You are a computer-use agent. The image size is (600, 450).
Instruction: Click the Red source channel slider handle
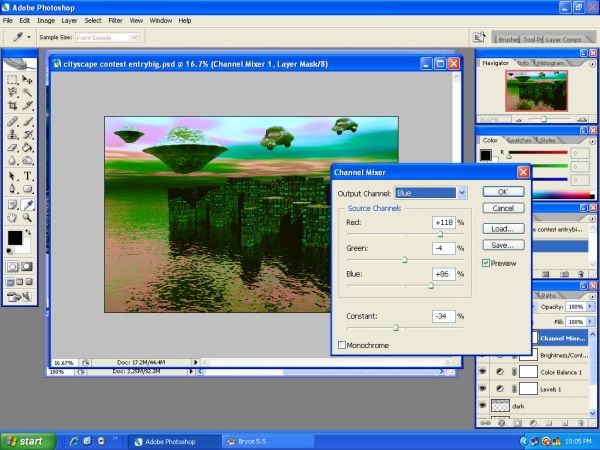coord(440,234)
